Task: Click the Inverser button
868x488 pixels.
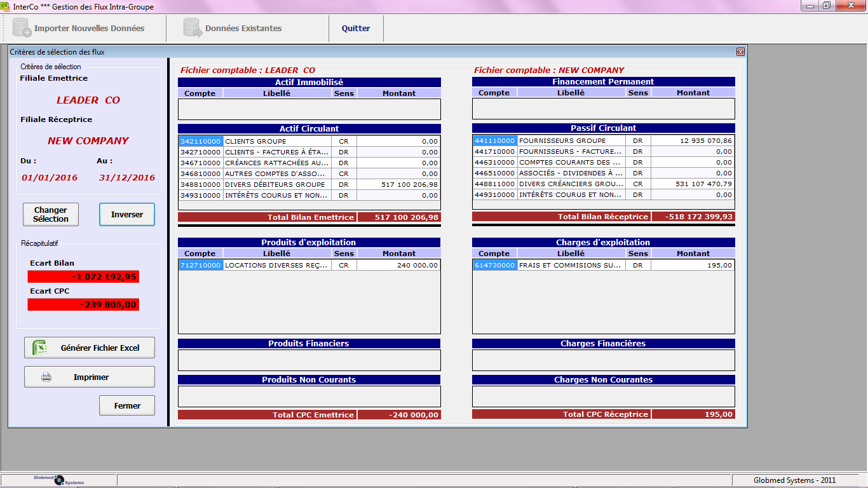Action: point(127,214)
